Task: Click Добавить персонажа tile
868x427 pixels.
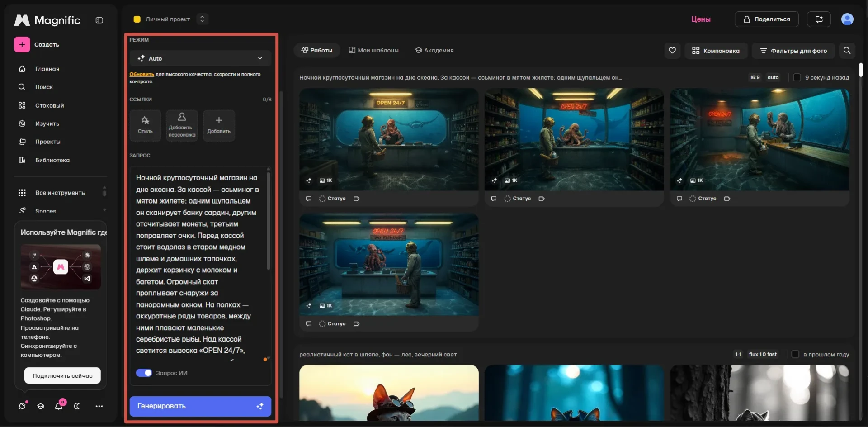Action: (x=182, y=125)
